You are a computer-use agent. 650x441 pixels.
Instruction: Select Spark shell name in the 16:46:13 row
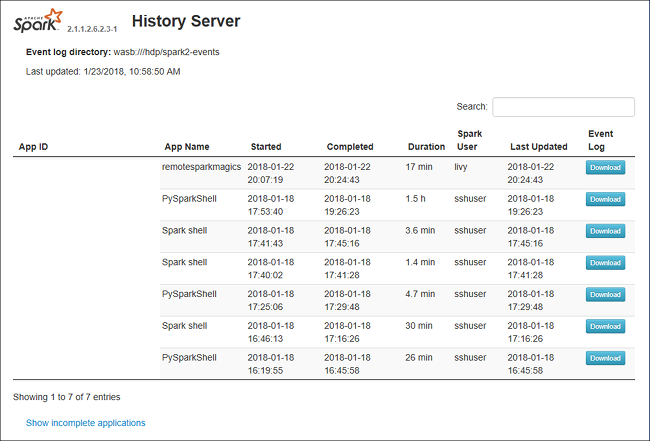pyautogui.click(x=184, y=326)
